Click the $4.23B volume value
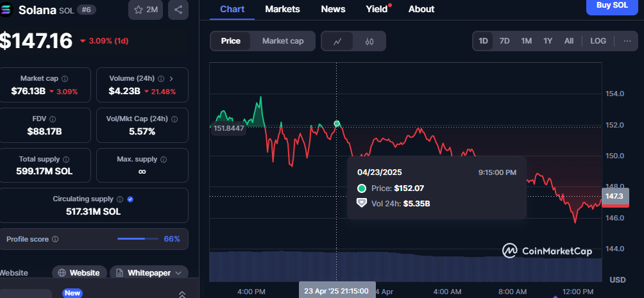The height and width of the screenshot is (298, 644). tap(124, 92)
